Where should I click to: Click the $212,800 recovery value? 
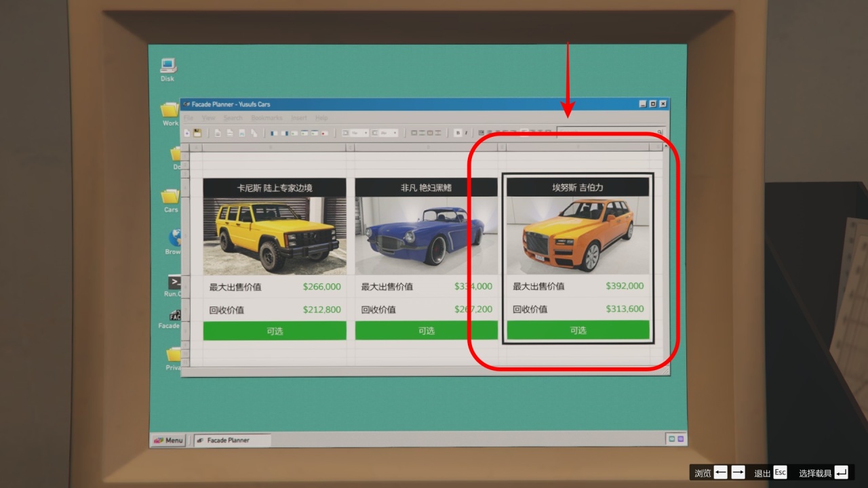coord(322,310)
